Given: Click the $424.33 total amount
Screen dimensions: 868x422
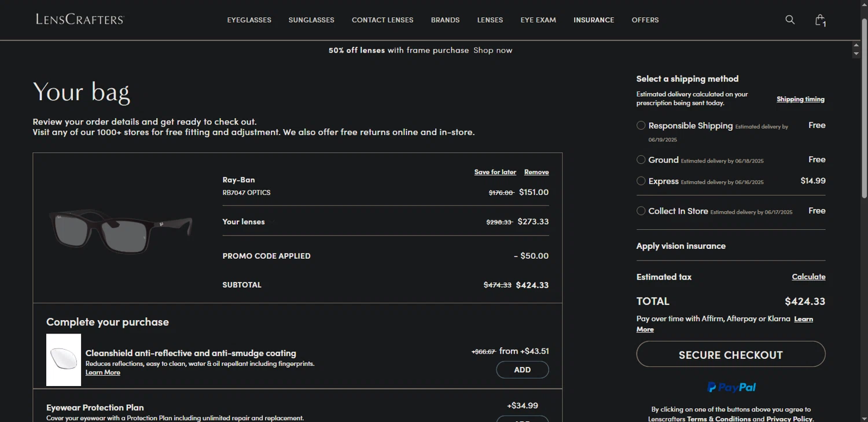Looking at the screenshot, I should 805,301.
